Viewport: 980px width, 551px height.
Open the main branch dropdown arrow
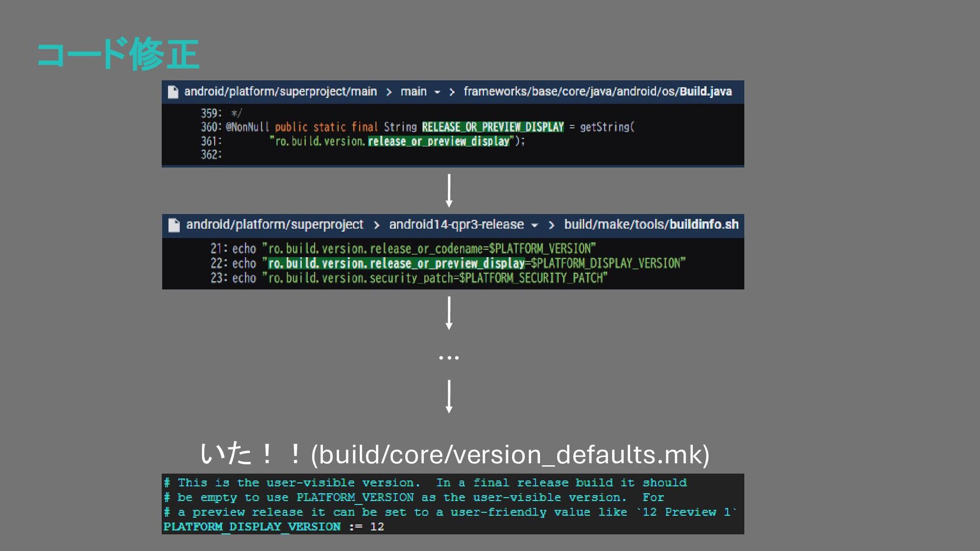[437, 92]
